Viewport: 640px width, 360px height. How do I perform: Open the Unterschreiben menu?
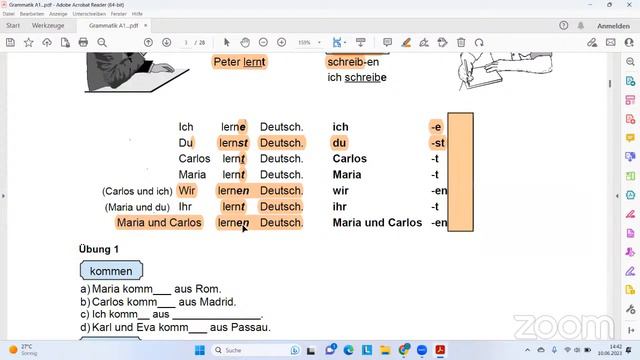click(89, 13)
